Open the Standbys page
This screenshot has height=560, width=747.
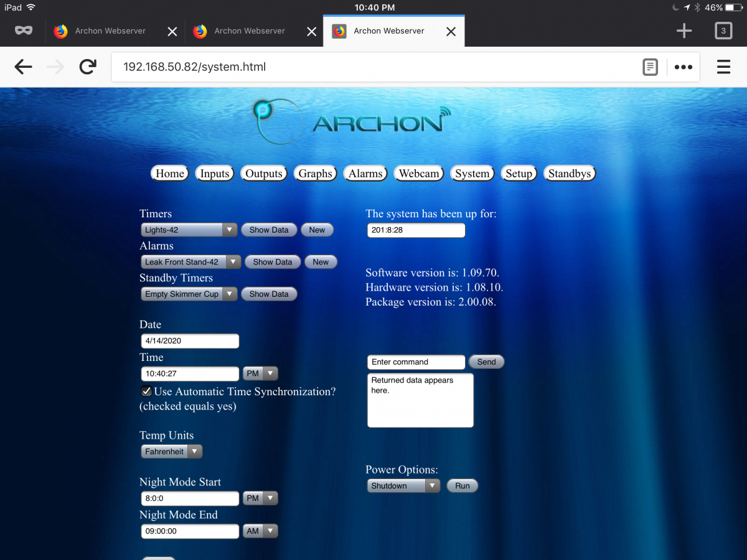point(570,174)
